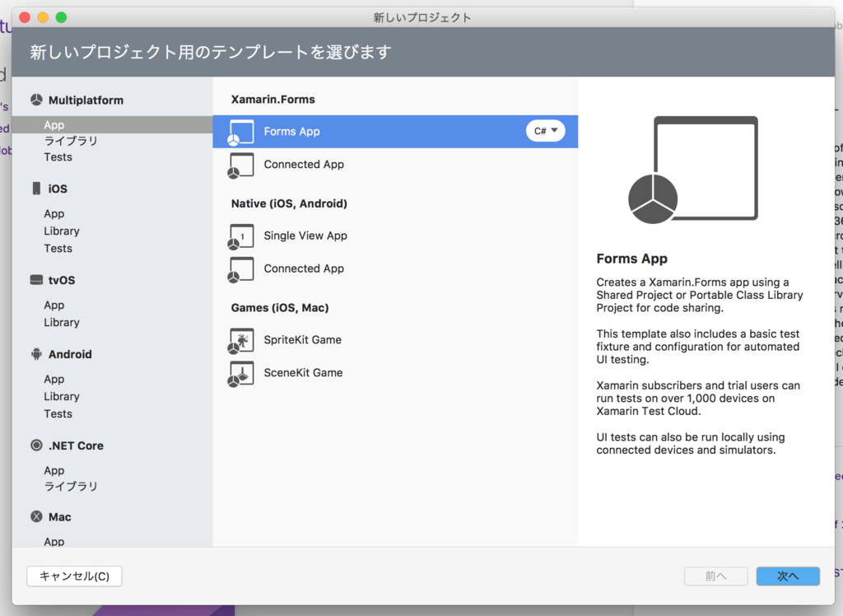Viewport: 843px width, 616px height.
Task: Click the green zoom window button
Action: pyautogui.click(x=61, y=18)
